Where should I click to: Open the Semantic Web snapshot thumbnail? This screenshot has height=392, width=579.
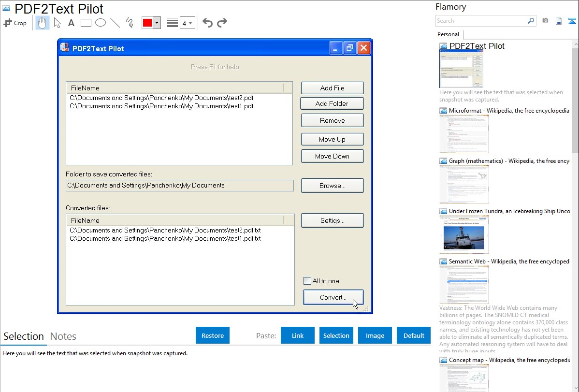tap(464, 285)
